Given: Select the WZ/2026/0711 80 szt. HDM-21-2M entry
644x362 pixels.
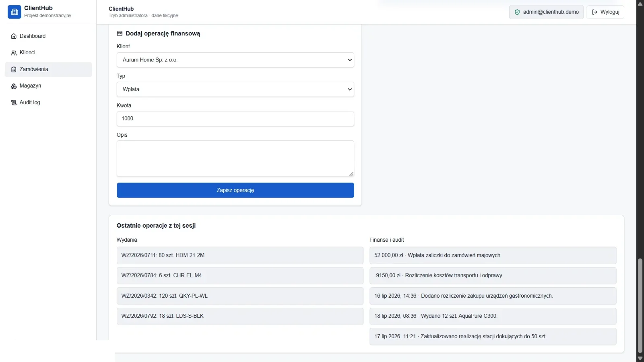Looking at the screenshot, I should tap(240, 255).
